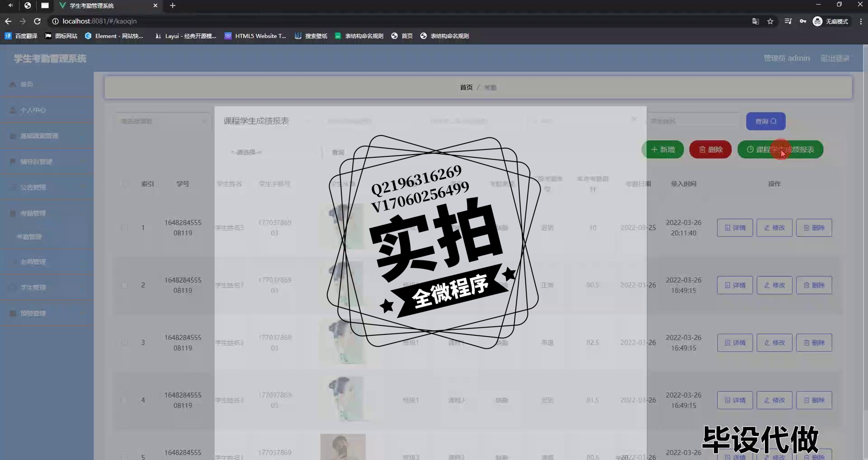The height and width of the screenshot is (460, 868).
Task: Expand 预警管理 chevron in sidebar
Action: 83,313
